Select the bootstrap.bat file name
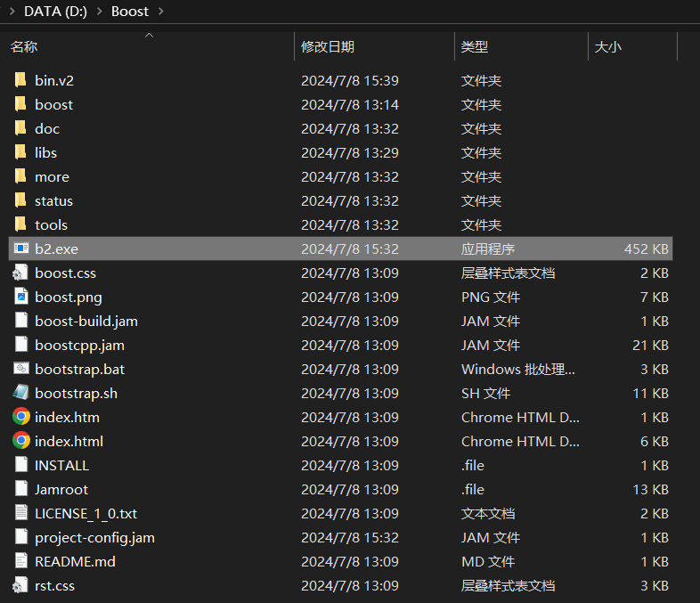The height and width of the screenshot is (603, 700). pos(79,370)
